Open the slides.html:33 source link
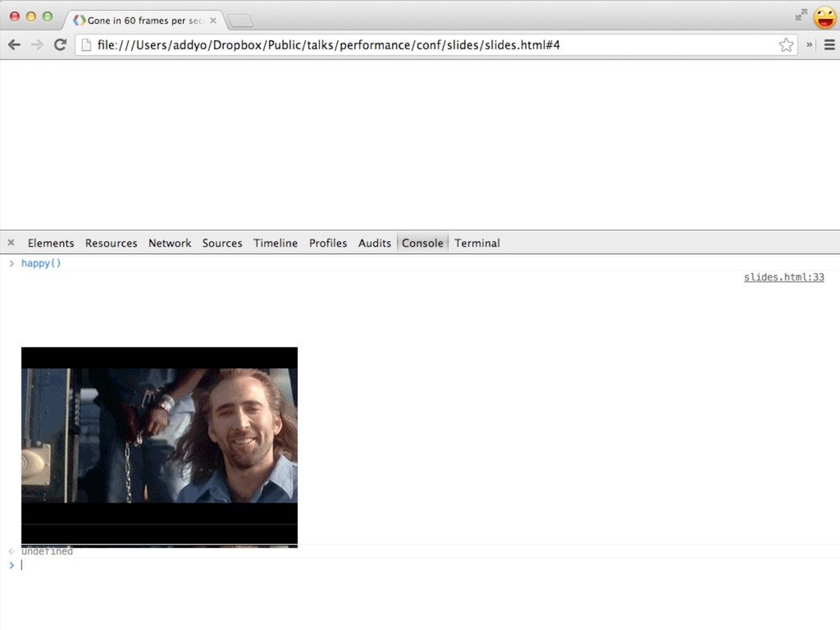The height and width of the screenshot is (630, 840). click(783, 277)
